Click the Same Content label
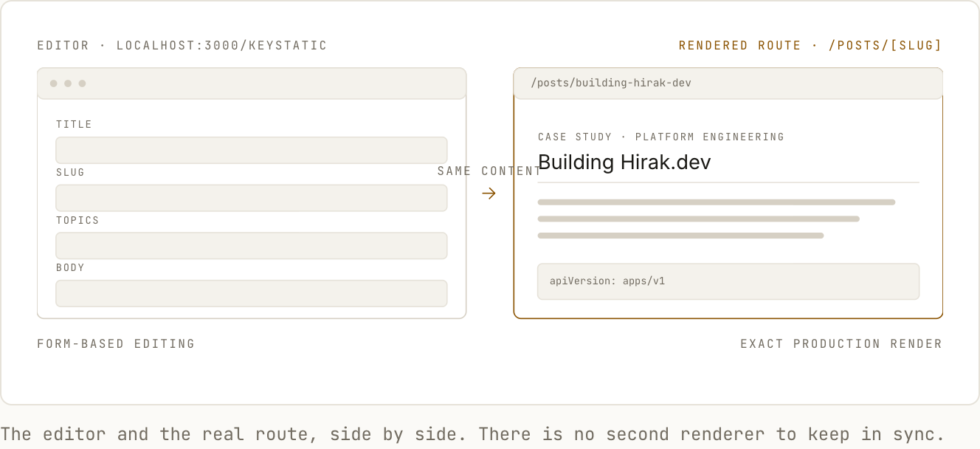The image size is (980, 449). 489,171
